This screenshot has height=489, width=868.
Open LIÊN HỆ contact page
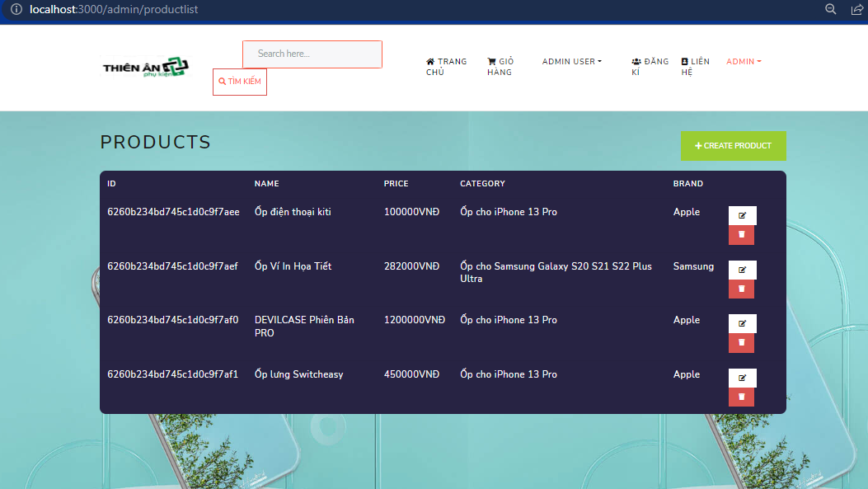695,67
